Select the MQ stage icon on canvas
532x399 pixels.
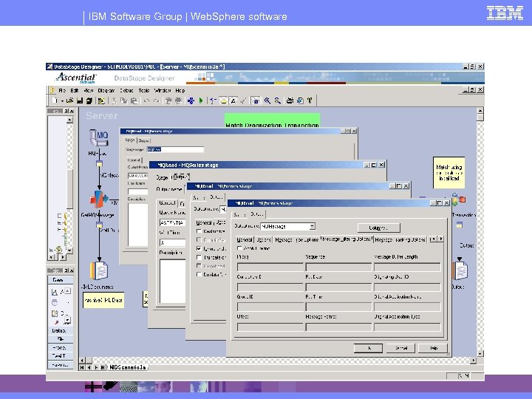point(99,137)
